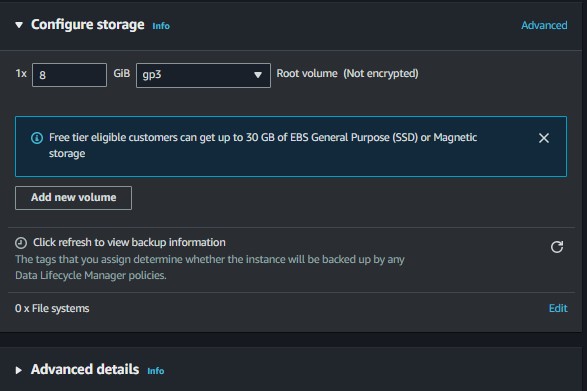Select 'Click refresh to view backup information' text
This screenshot has width=587, height=391.
click(129, 242)
